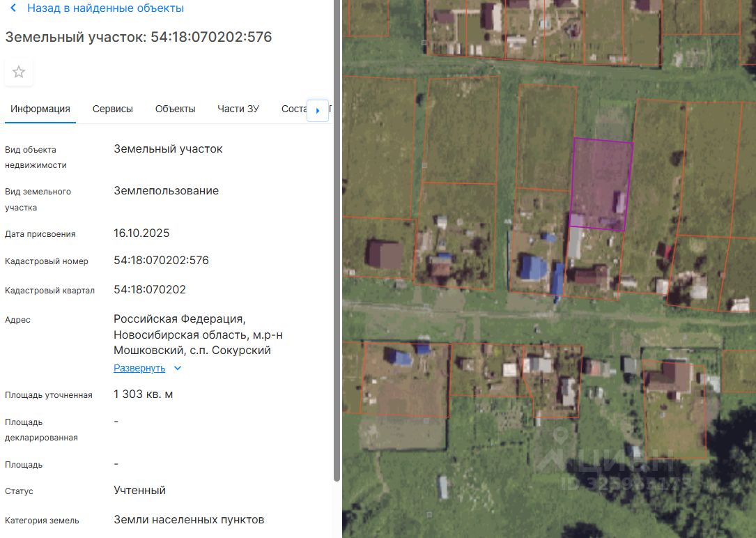Screen dimensions: 756x538
Task: Open the Сервисы tab
Action: pos(112,109)
